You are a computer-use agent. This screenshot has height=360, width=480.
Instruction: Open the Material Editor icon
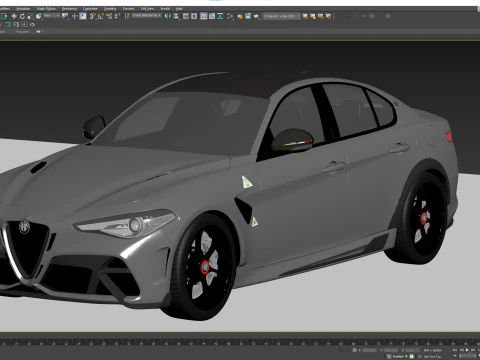(x=230, y=16)
